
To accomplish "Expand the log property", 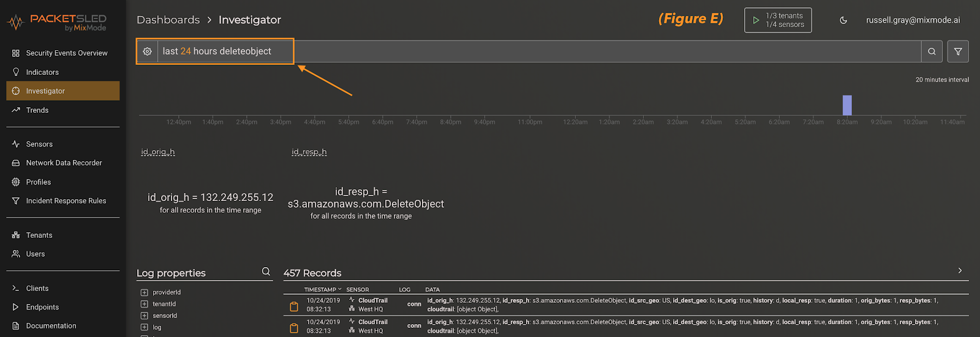I will 145,327.
